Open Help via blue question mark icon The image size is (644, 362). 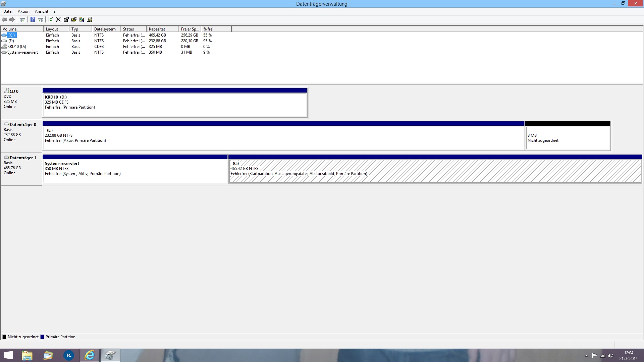coord(33,20)
